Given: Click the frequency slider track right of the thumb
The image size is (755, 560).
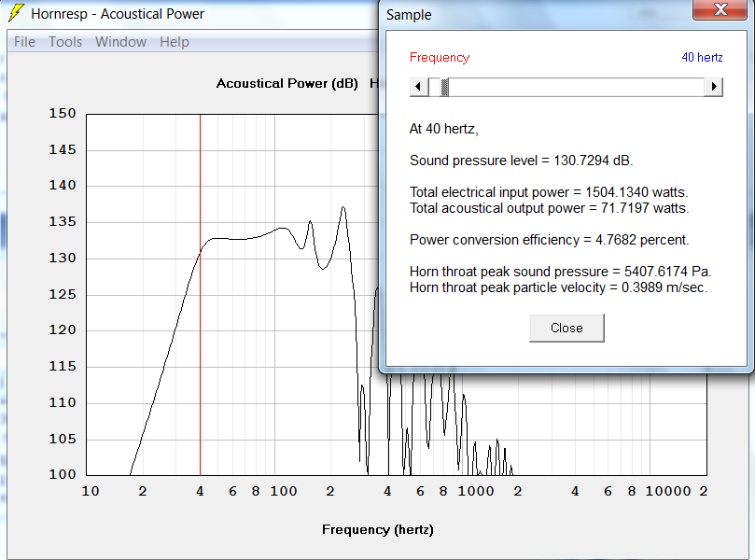Looking at the screenshot, I should click(x=577, y=87).
